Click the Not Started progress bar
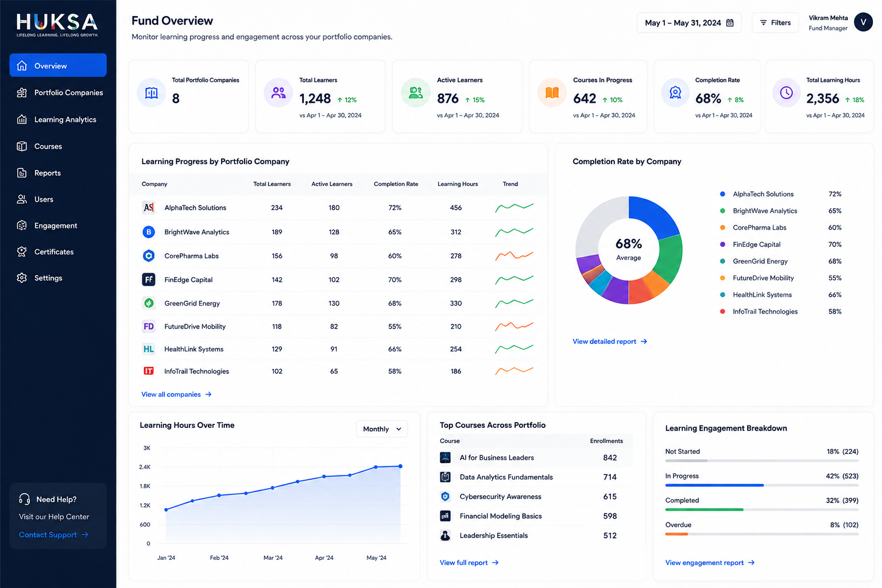 coord(762,461)
